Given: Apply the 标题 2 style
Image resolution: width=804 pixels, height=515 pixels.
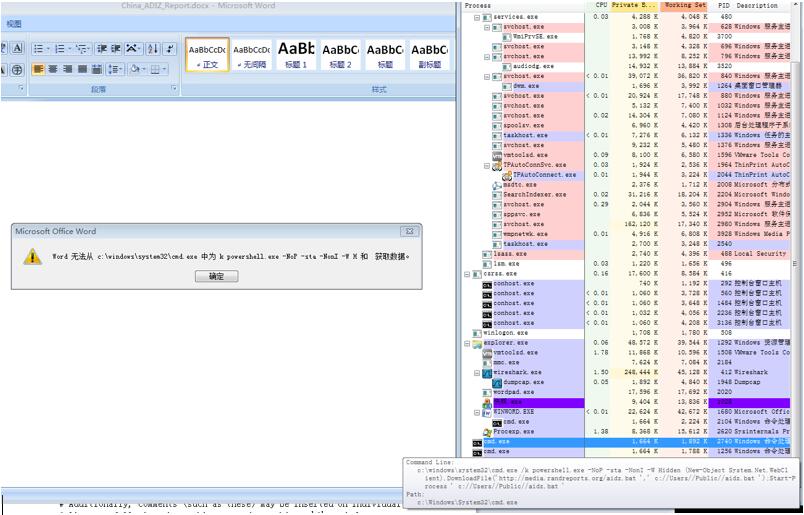Looking at the screenshot, I should pos(340,55).
